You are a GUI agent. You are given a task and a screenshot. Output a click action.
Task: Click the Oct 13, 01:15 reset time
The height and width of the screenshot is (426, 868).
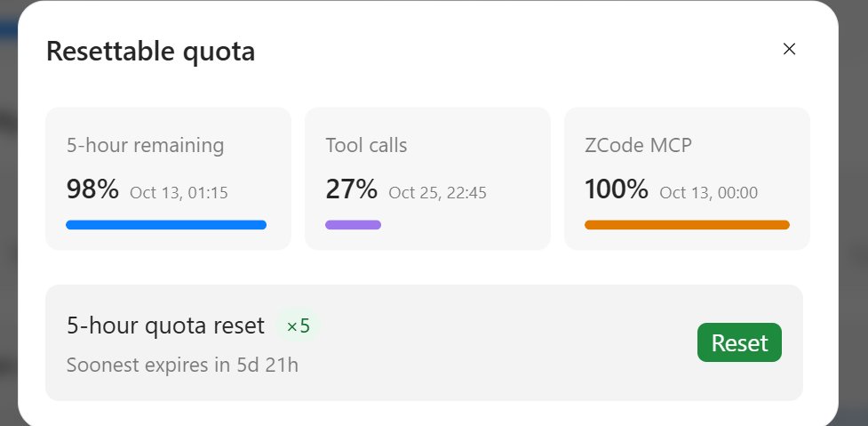coord(179,193)
